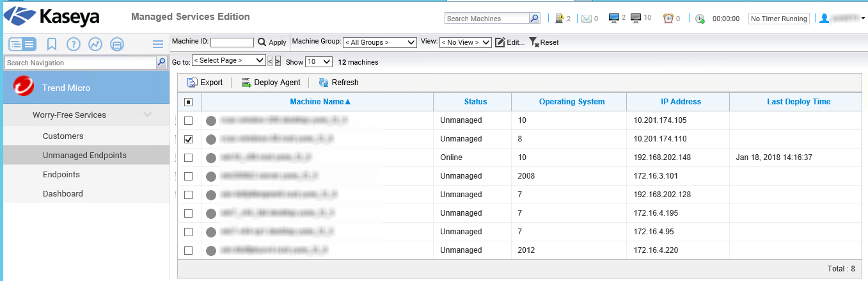Screen dimensions: 868x281
Task: Click the offline machines gray monitor icon
Action: (x=636, y=18)
